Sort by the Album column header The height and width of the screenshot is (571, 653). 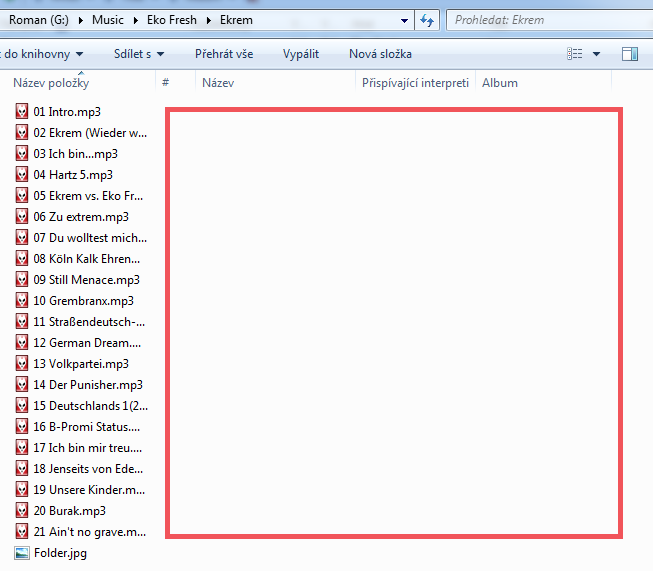500,83
